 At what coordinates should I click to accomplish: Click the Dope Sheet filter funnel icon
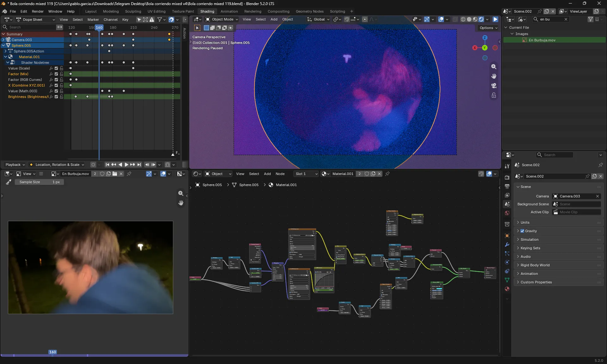(x=160, y=20)
